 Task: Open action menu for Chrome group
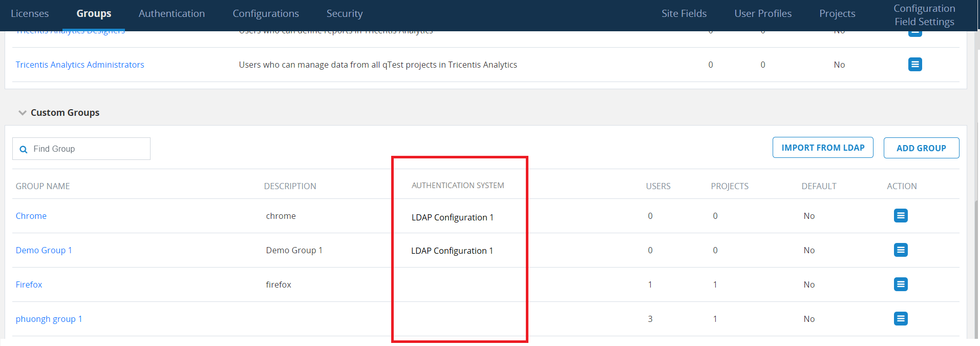[901, 216]
